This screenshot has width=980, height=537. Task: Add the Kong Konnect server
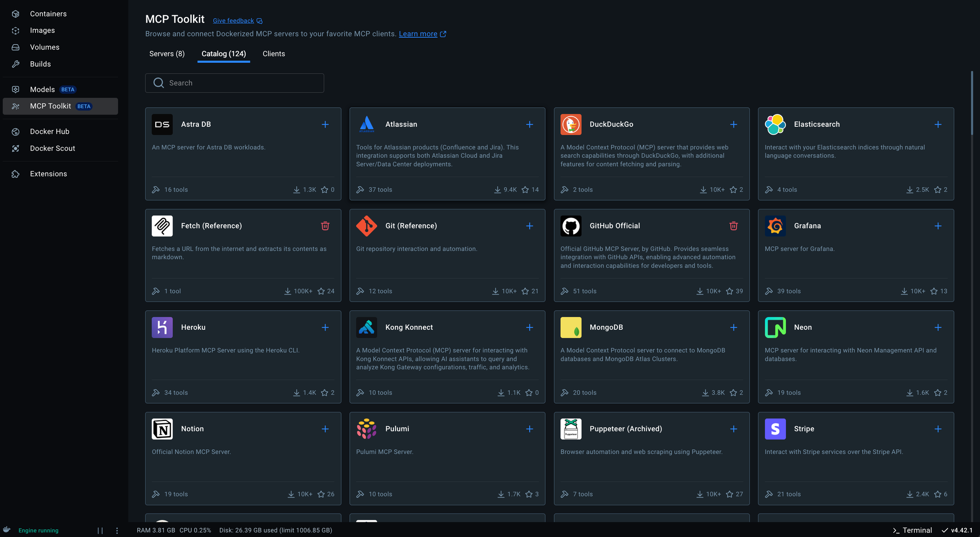click(529, 327)
